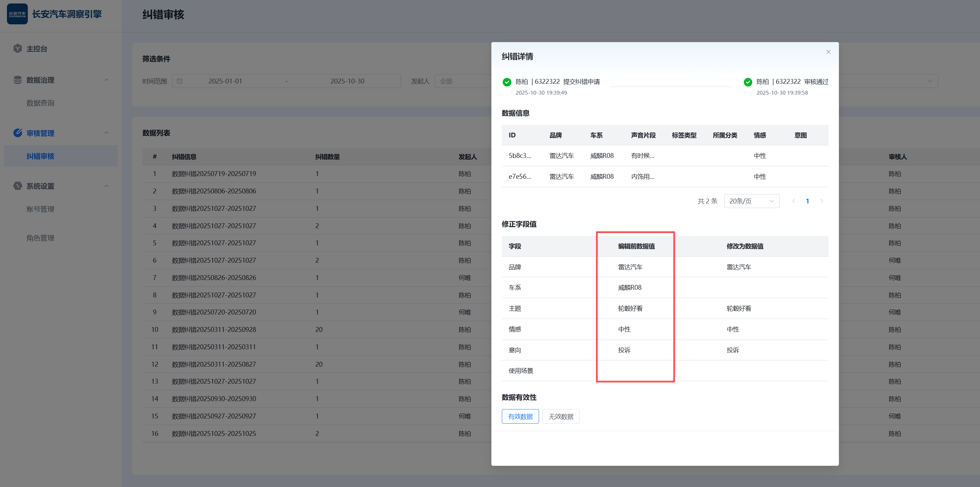Collapse the 数据治理 menu chevron
This screenshot has height=487, width=980.
tap(107, 80)
